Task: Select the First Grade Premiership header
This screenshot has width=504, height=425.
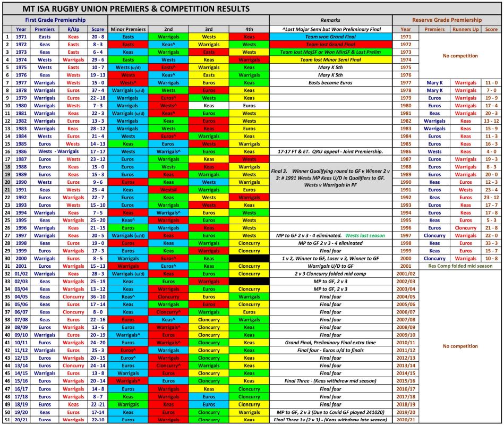Action: pos(54,20)
